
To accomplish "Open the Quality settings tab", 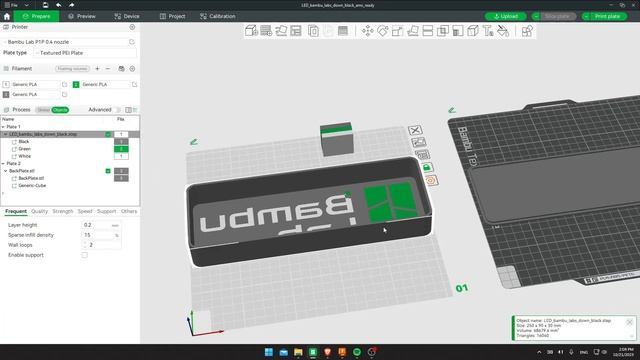I will [x=40, y=211].
